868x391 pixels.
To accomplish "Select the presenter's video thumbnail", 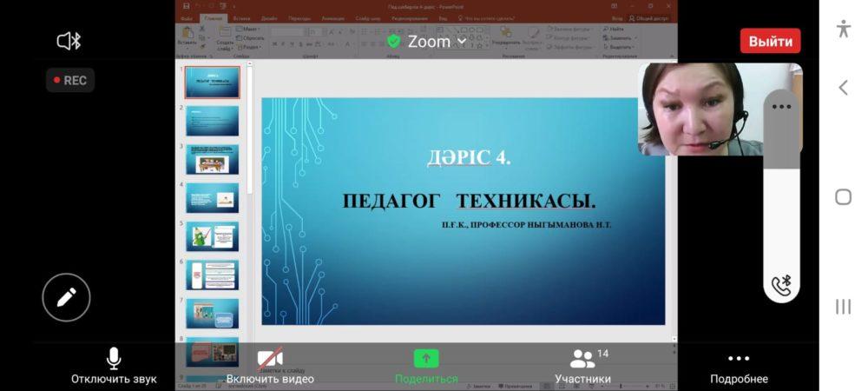I will (x=700, y=109).
